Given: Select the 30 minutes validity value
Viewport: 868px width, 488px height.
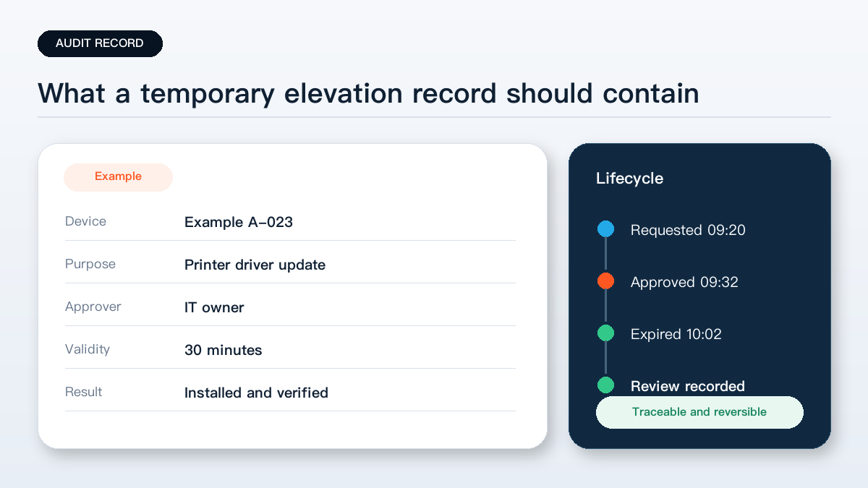Looking at the screenshot, I should (x=224, y=350).
